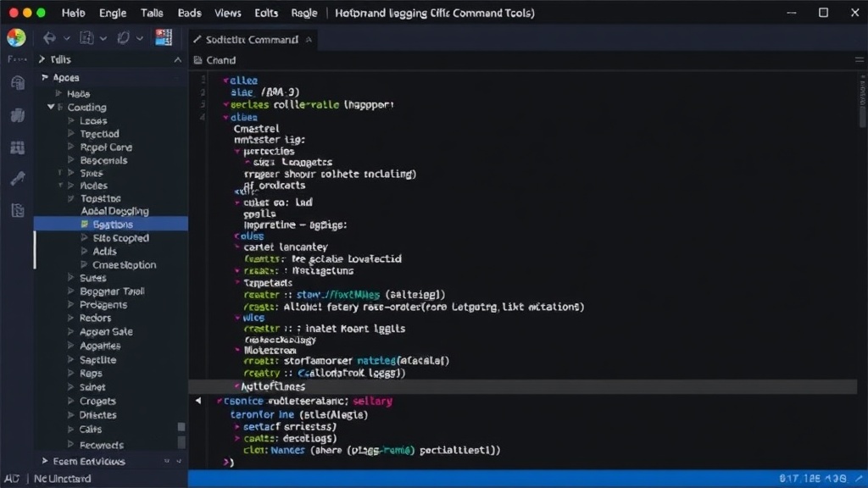Open the grid blocks icon in the activity bar
Viewport: 868px width, 488px height.
pyautogui.click(x=18, y=147)
